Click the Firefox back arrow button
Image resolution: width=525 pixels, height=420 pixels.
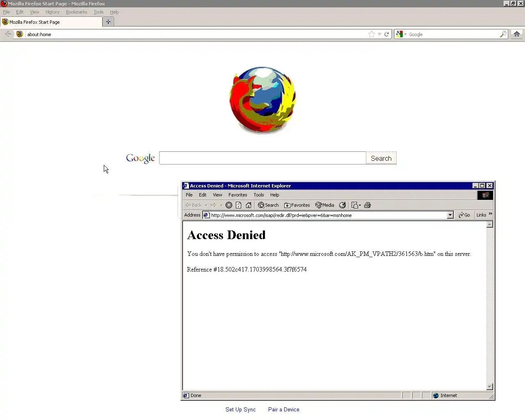point(8,34)
